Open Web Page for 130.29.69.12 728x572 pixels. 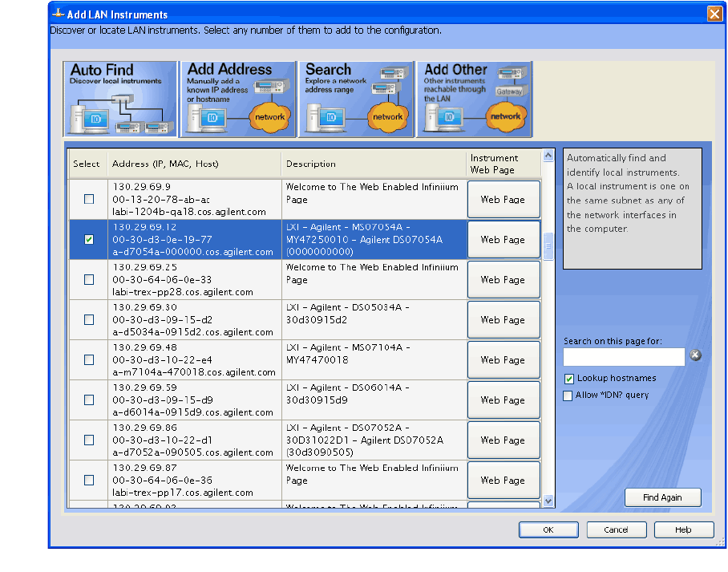[503, 240]
